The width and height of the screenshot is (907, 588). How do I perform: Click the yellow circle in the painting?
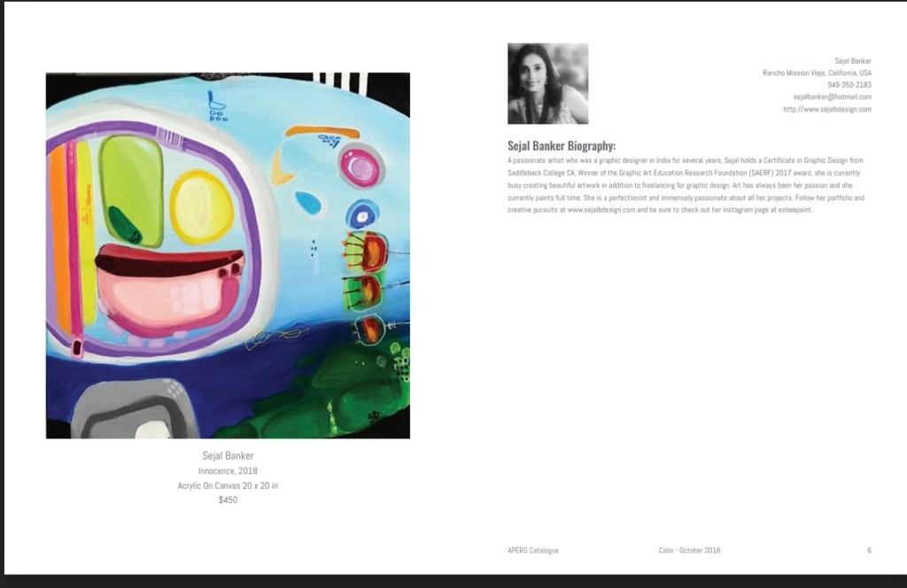(201, 207)
